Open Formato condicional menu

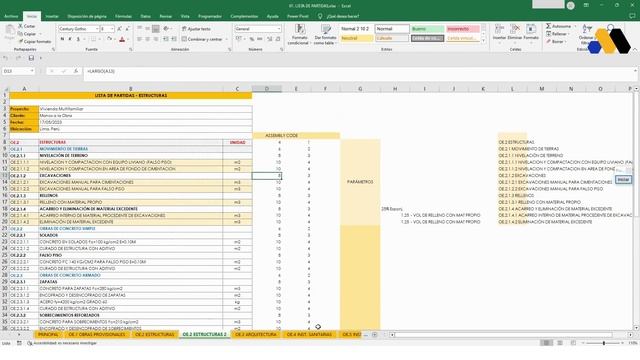tap(299, 34)
